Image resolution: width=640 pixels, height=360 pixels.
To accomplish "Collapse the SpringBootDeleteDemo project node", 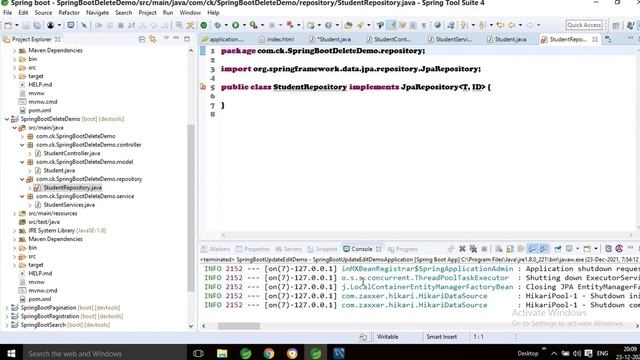I will coord(7,119).
